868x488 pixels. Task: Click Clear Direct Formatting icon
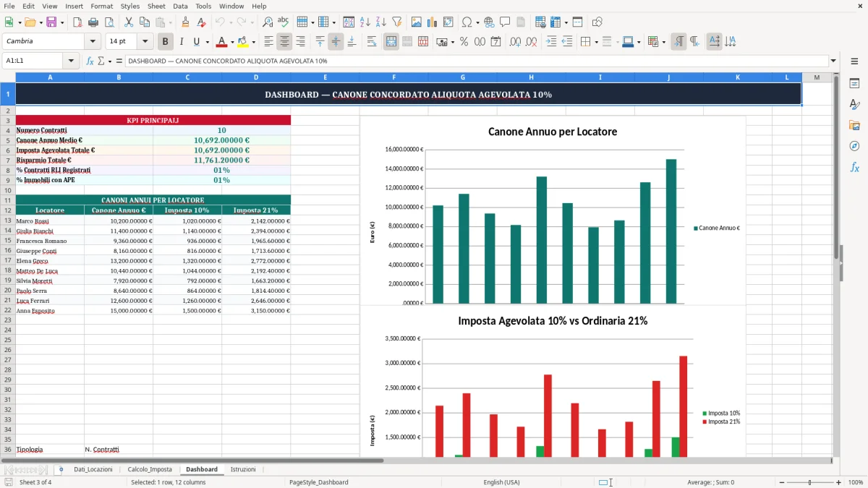click(x=201, y=22)
